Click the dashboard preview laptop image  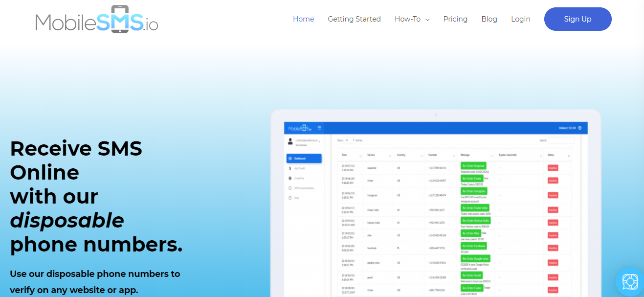[x=436, y=203]
